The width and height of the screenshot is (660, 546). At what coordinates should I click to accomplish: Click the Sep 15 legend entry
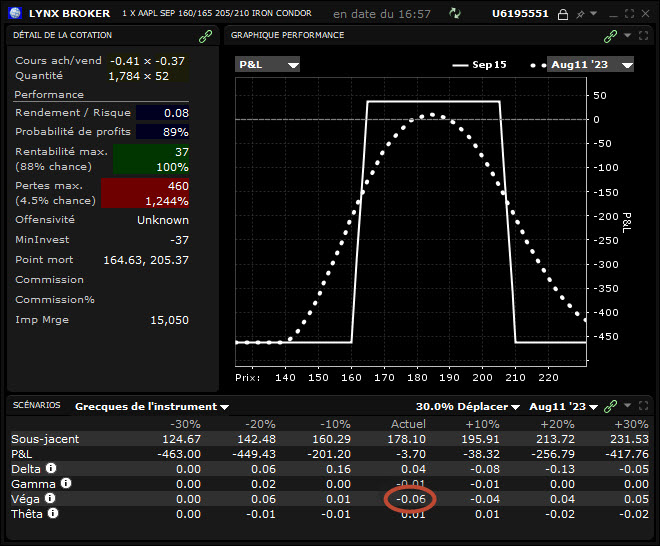479,65
